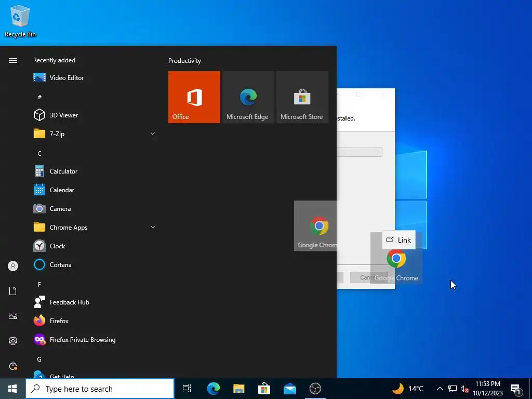Show hidden system tray icons
This screenshot has width=532, height=399.
point(440,389)
